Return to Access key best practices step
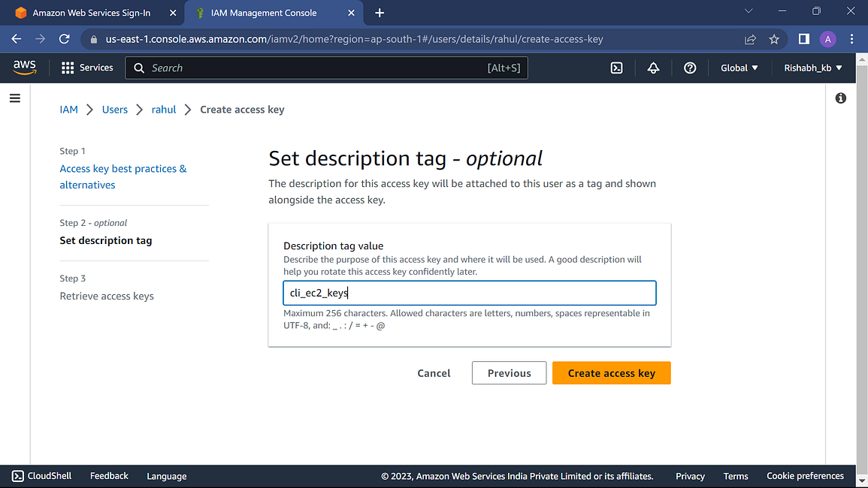This screenshot has width=868, height=488. click(x=123, y=176)
